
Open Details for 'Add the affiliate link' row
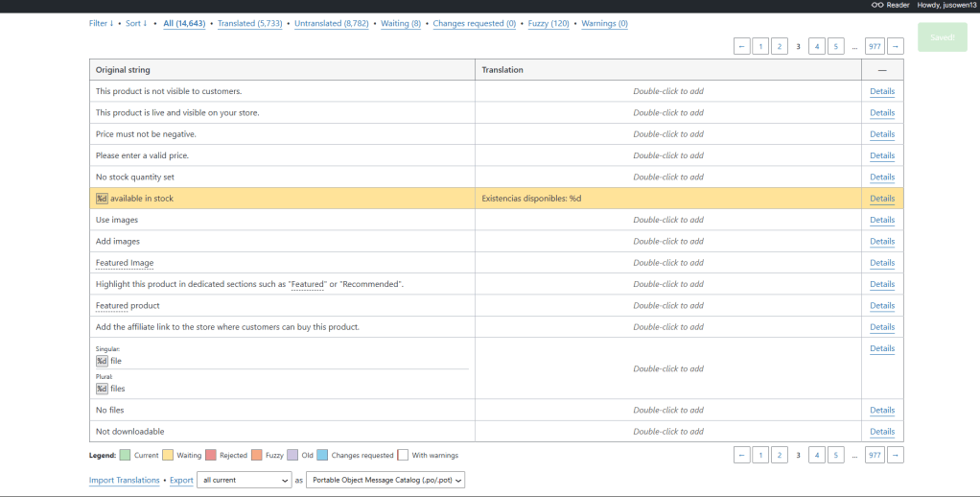[882, 327]
